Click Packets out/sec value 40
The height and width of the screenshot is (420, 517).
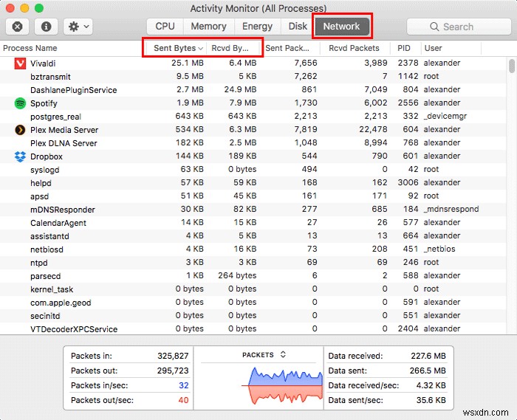coord(183,400)
